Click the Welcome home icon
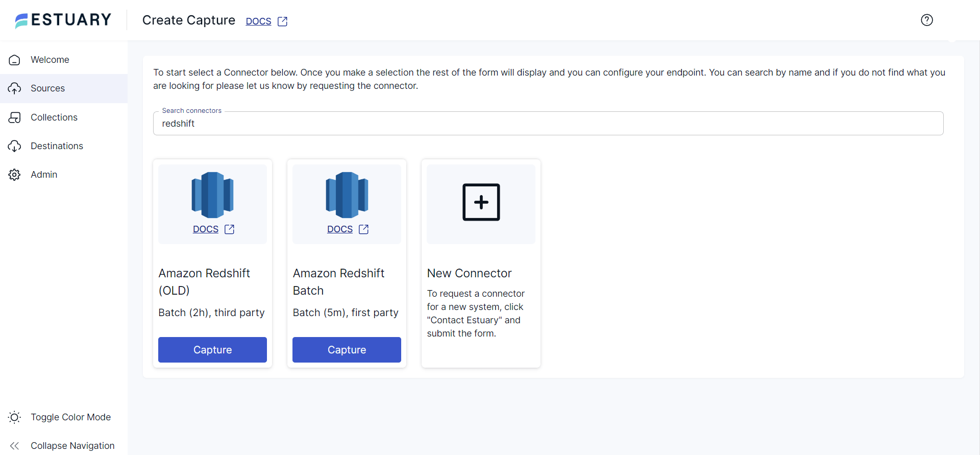980x455 pixels. [14, 60]
